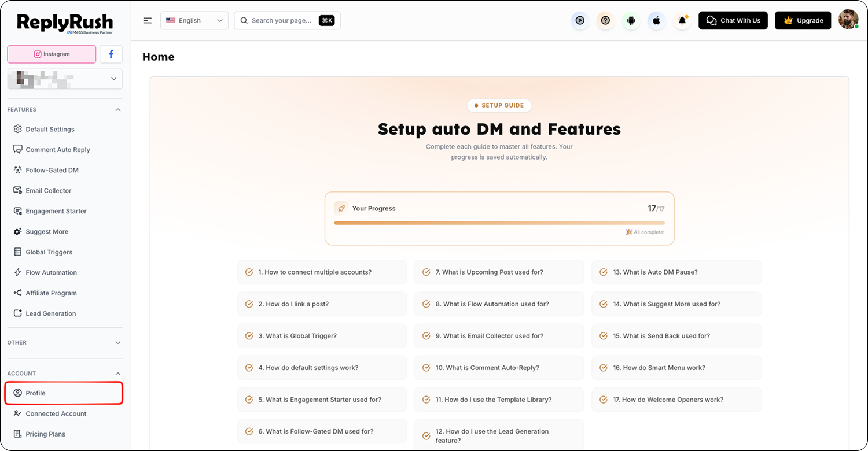
Task: Open the Android app icon
Action: click(631, 20)
